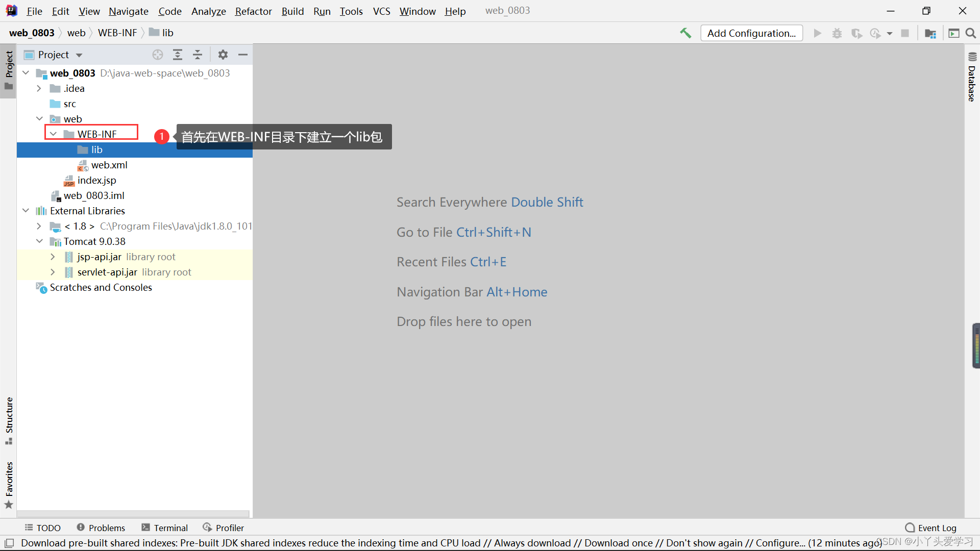
Task: Click the Stop square icon
Action: click(x=905, y=33)
